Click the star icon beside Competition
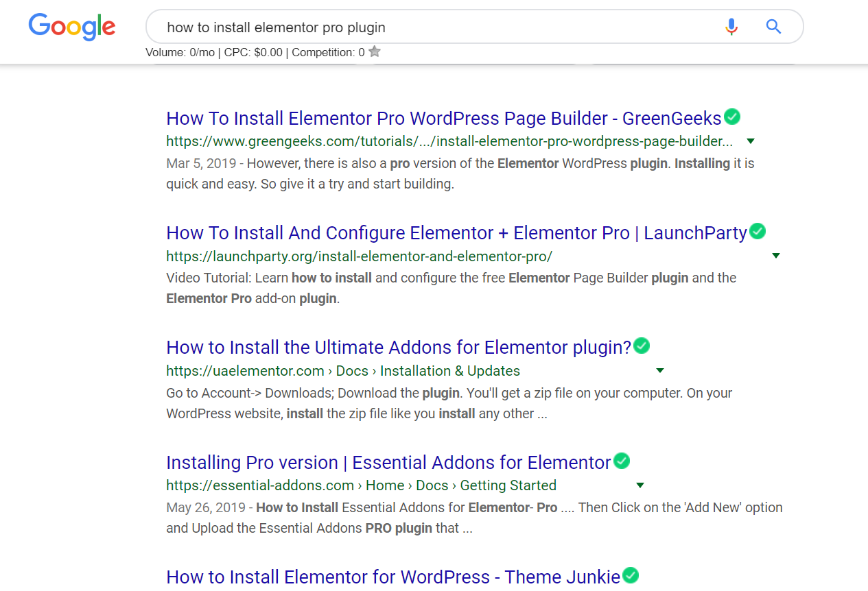 click(x=375, y=51)
